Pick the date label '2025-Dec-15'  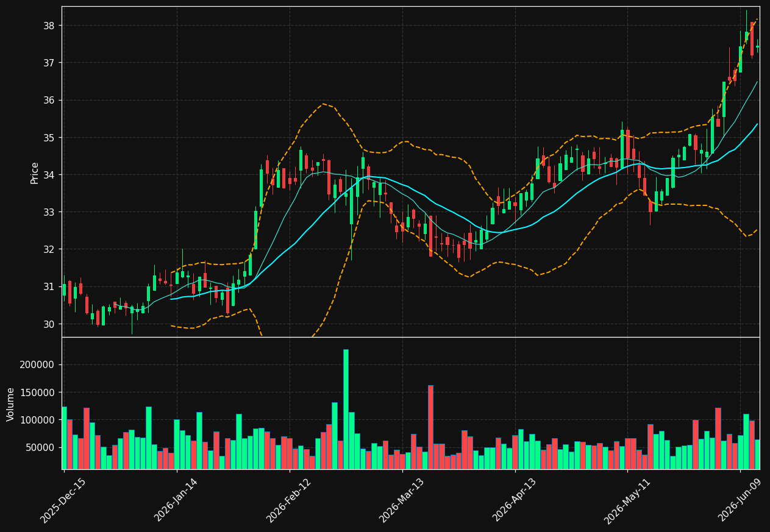pyautogui.click(x=63, y=500)
